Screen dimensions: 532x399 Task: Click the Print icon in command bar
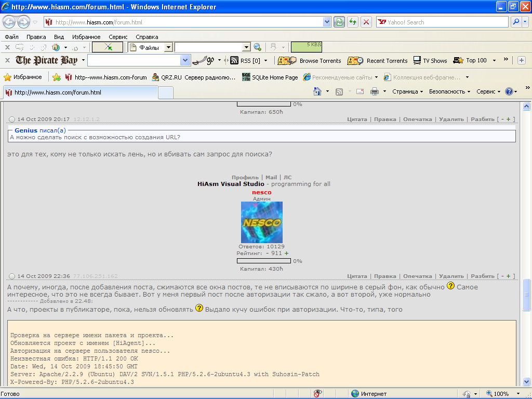374,91
